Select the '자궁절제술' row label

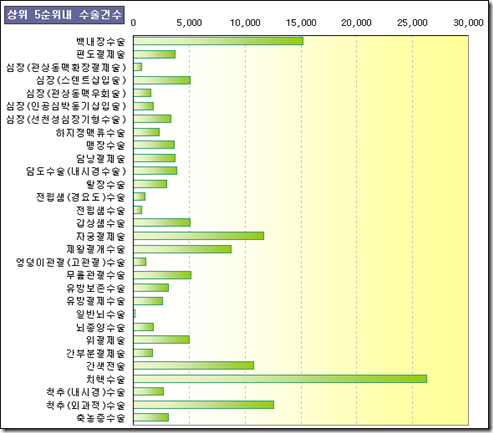point(100,236)
